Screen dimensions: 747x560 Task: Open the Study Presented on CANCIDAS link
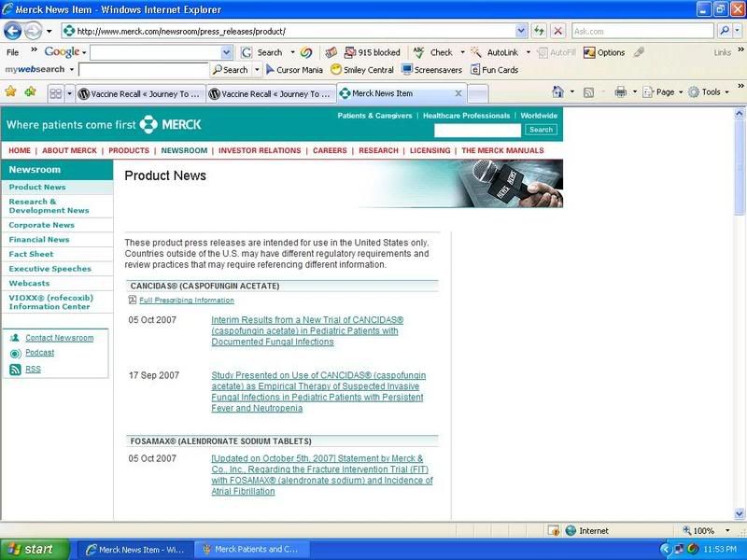(318, 391)
